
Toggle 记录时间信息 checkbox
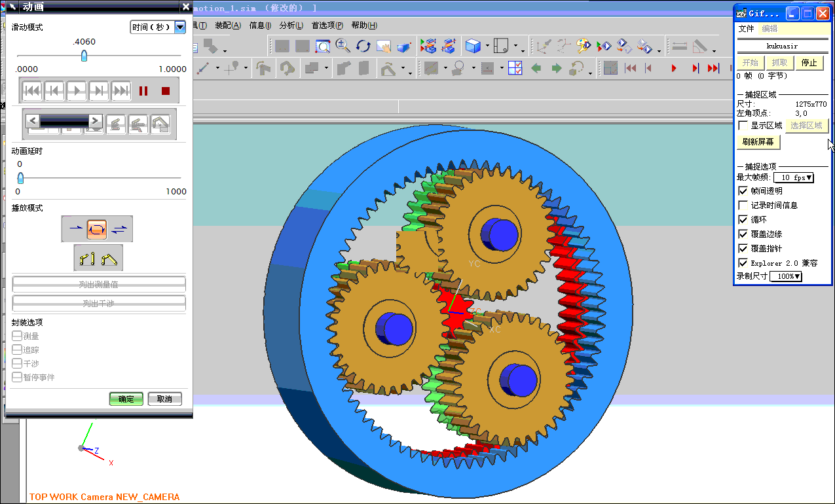point(743,205)
